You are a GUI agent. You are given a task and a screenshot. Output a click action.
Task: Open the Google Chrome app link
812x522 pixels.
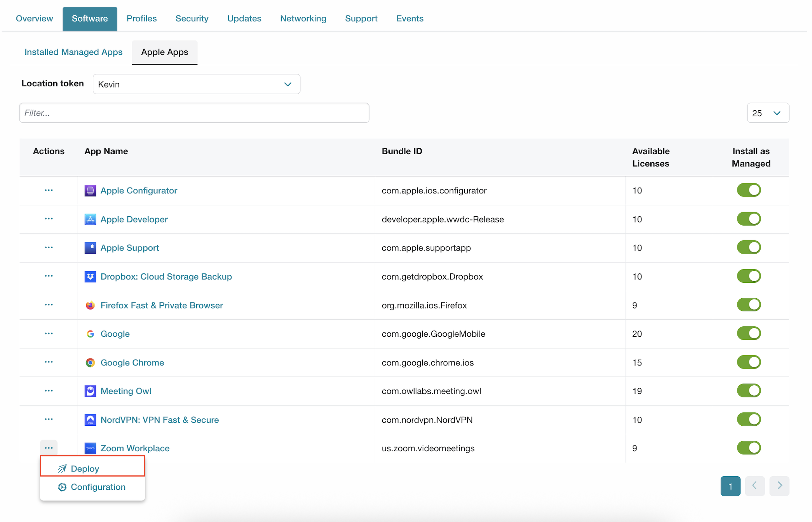point(132,363)
